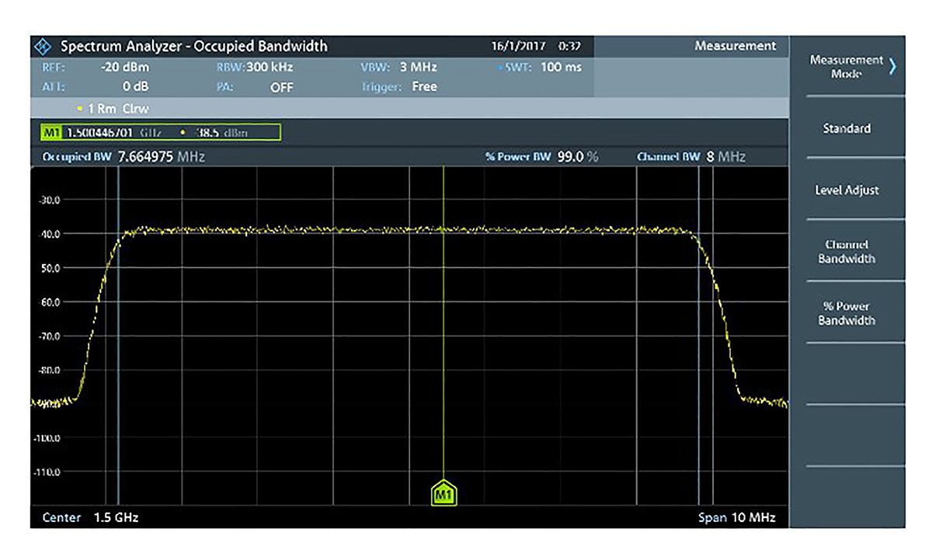Edit the RBW 300 kHz setting
Screen dimensions: 932x560
click(x=256, y=67)
